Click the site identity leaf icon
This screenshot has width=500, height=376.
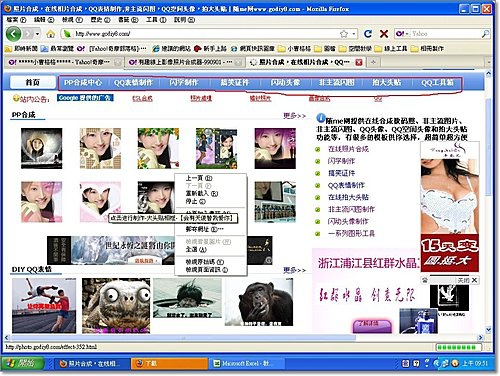tap(67, 34)
